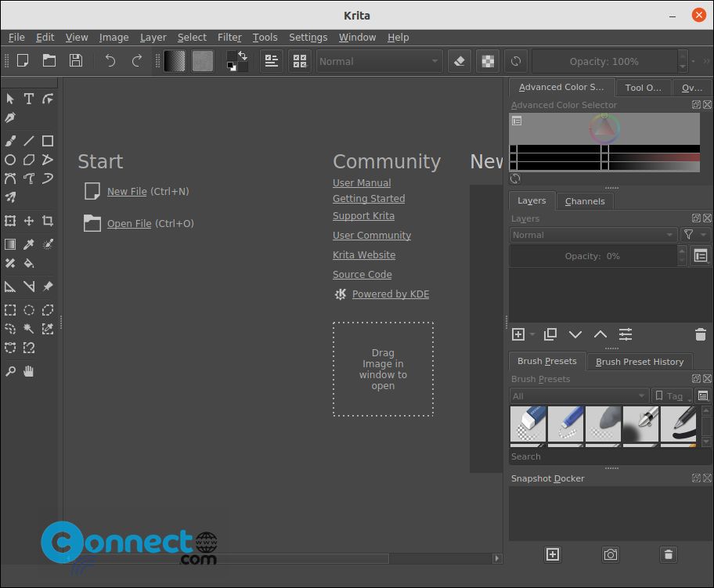This screenshot has height=588, width=714.
Task: Open brush presets display settings menu
Action: pos(703,396)
